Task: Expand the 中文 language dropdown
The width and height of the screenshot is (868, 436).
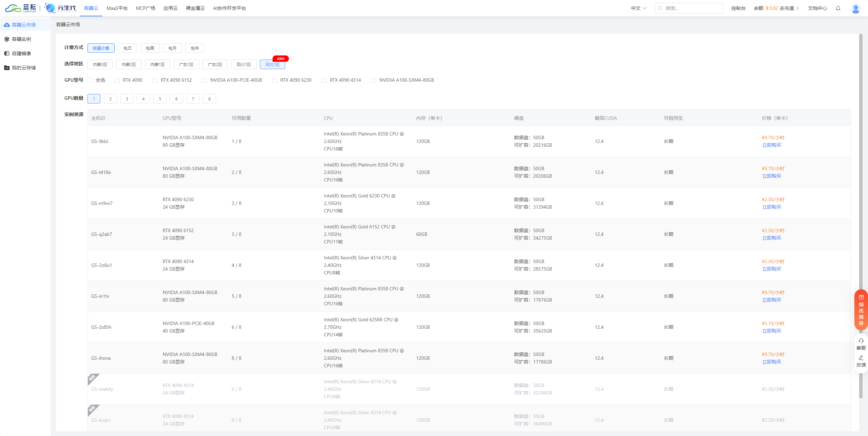Action: click(x=638, y=8)
